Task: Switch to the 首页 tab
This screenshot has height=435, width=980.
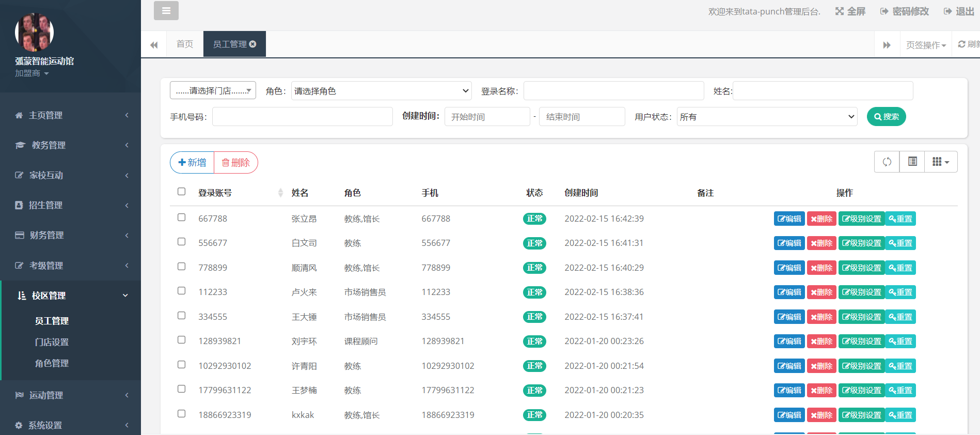Action: [x=185, y=44]
